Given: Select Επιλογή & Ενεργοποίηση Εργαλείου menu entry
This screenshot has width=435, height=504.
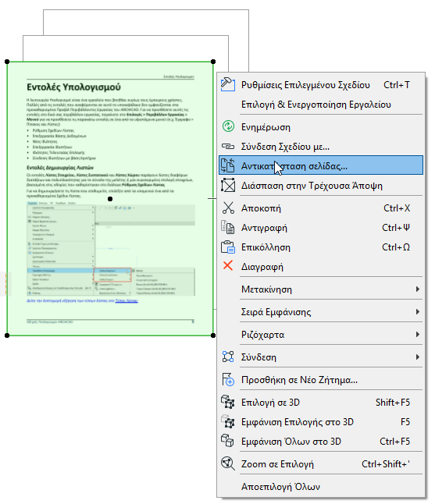Looking at the screenshot, I should 321,105.
